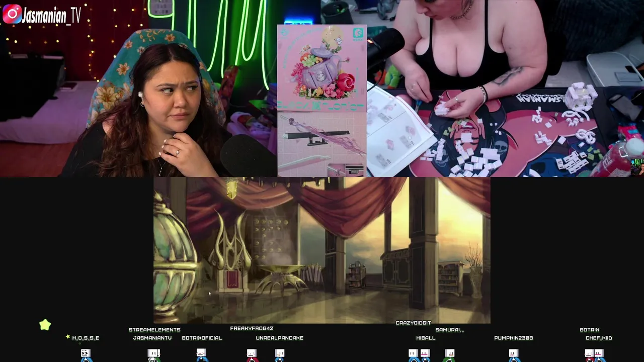644x362 pixels.
Task: Click the pink sword build image
Action: click(322, 144)
